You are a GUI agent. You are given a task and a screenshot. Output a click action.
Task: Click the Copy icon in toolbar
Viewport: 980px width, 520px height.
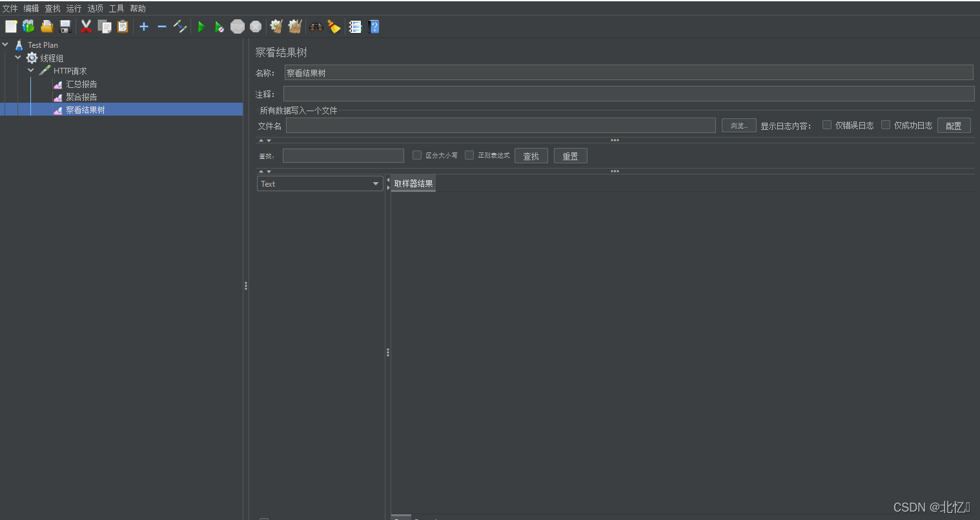pyautogui.click(x=104, y=26)
